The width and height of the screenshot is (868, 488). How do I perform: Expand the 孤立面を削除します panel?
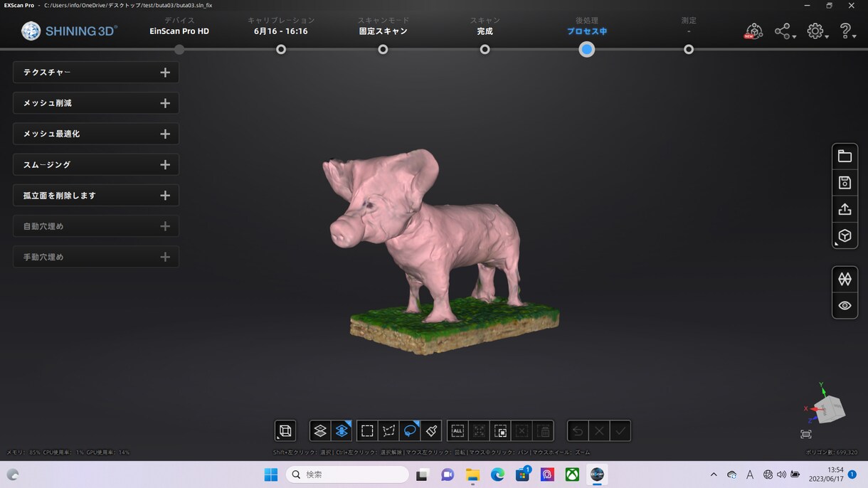pyautogui.click(x=96, y=196)
